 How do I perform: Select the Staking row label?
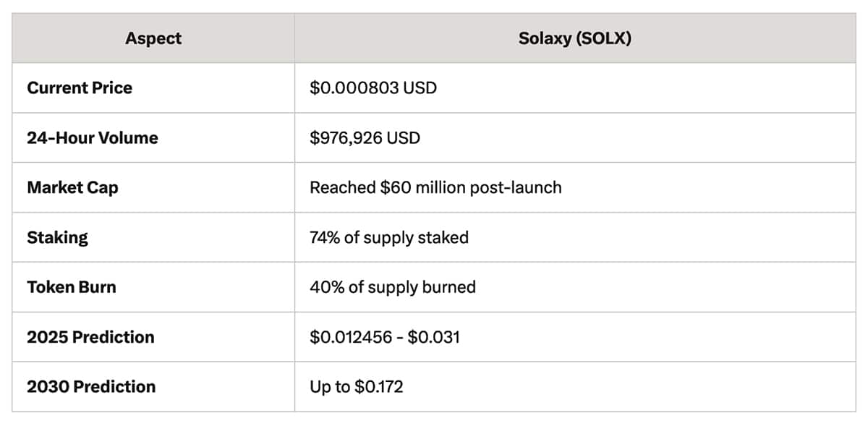[x=57, y=238]
